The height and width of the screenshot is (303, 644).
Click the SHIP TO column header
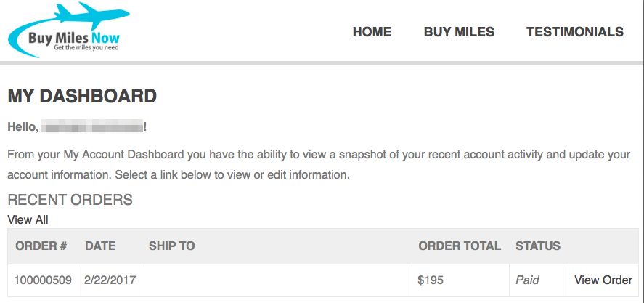click(171, 246)
